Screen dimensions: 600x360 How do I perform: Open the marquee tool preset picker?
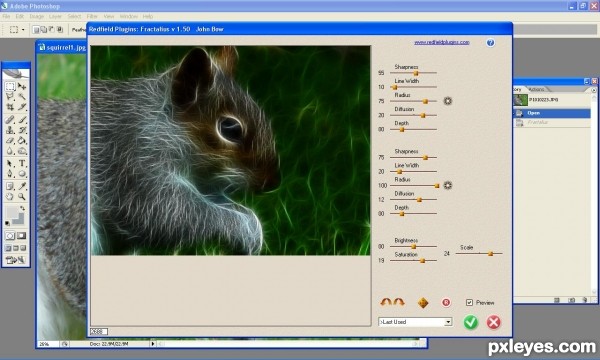click(23, 29)
